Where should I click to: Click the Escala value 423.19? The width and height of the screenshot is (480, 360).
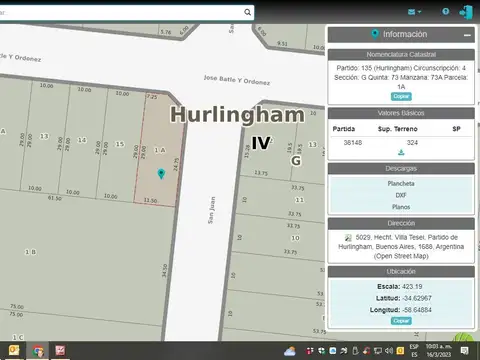(x=412, y=287)
